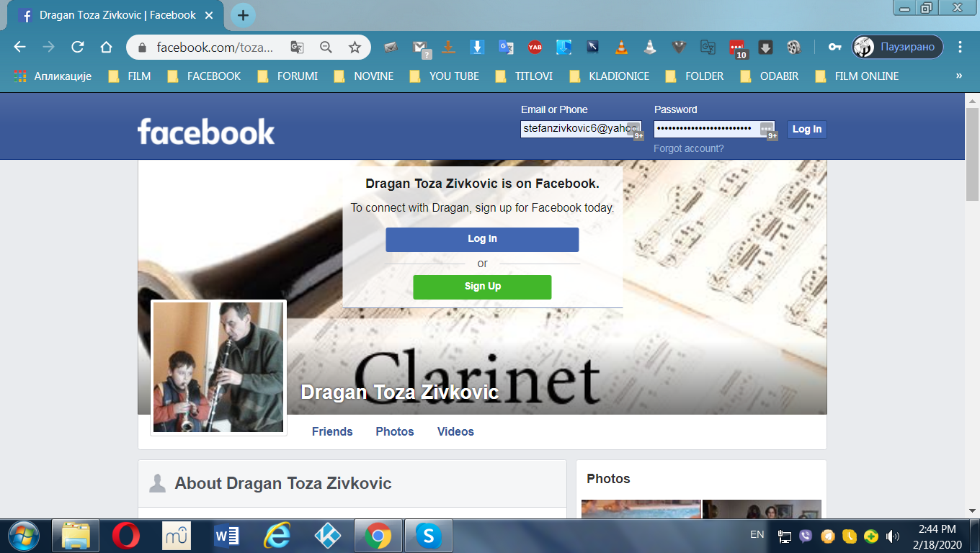View site information via the padlock icon
The height and width of the screenshot is (553, 980).
coord(142,48)
